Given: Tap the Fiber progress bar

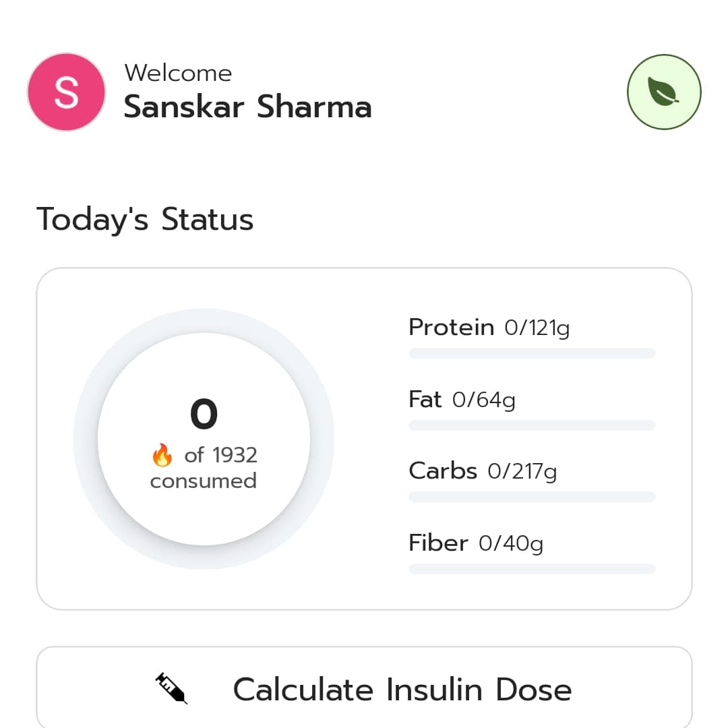Looking at the screenshot, I should pyautogui.click(x=532, y=569).
